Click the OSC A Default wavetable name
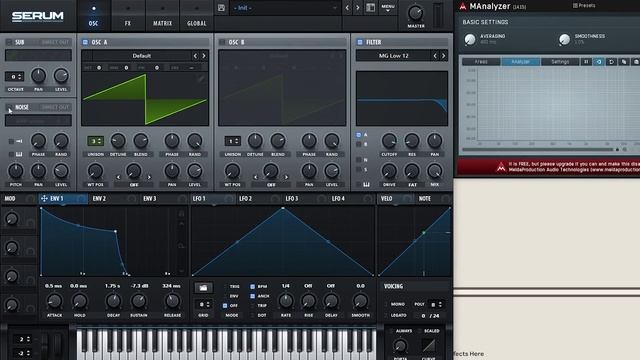The image size is (640, 360). click(x=142, y=56)
